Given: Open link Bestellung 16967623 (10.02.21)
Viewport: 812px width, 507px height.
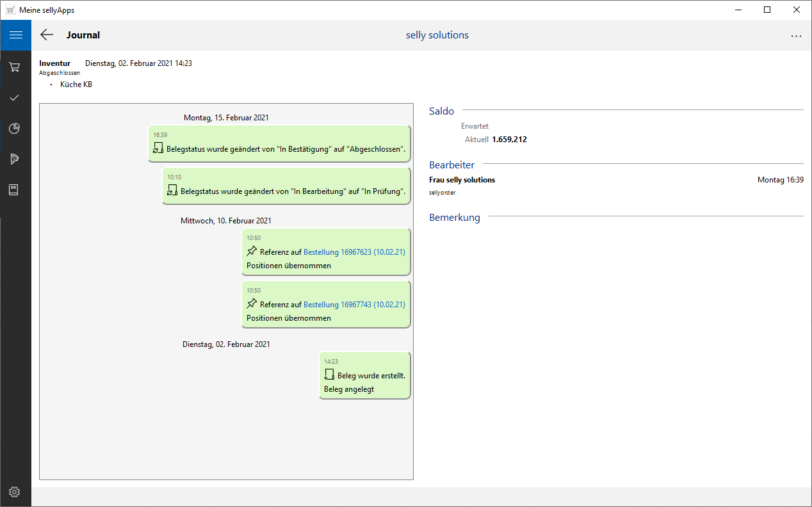Looking at the screenshot, I should (354, 252).
